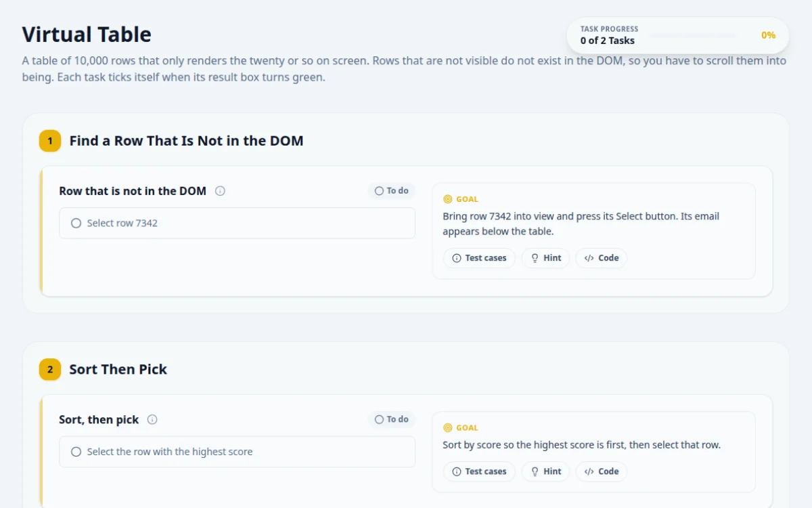Toggle "Select the row with the highest score" circle

pyautogui.click(x=76, y=452)
